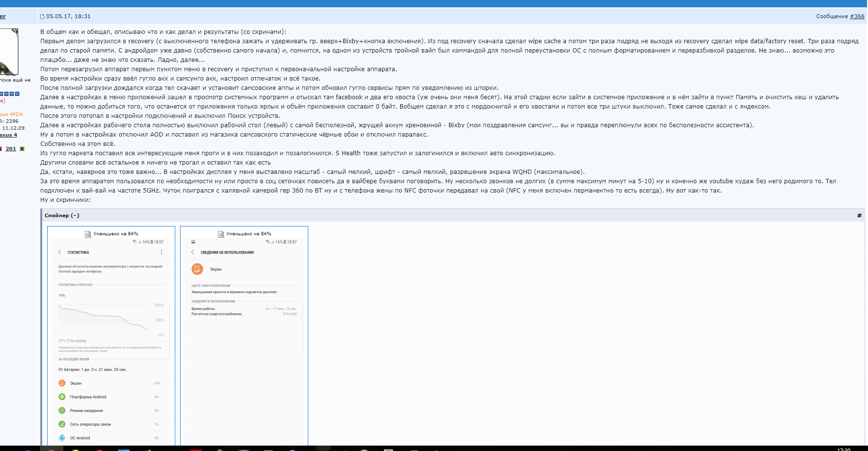Click the line starting 'Из гугло маркета поставил'
The height and width of the screenshot is (451, 868).
298,153
